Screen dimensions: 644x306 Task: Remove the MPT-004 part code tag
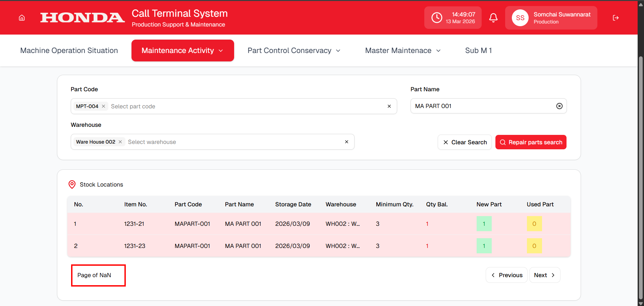(104, 106)
